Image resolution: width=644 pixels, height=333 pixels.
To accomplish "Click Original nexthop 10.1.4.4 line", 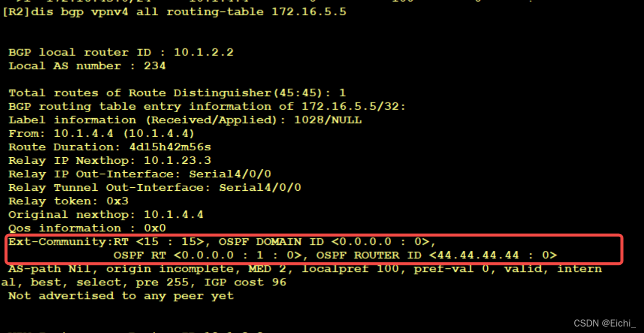I will point(106,215).
